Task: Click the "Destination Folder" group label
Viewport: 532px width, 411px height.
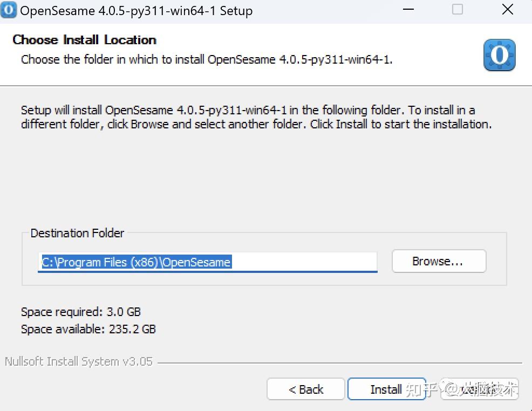Action: (x=77, y=233)
